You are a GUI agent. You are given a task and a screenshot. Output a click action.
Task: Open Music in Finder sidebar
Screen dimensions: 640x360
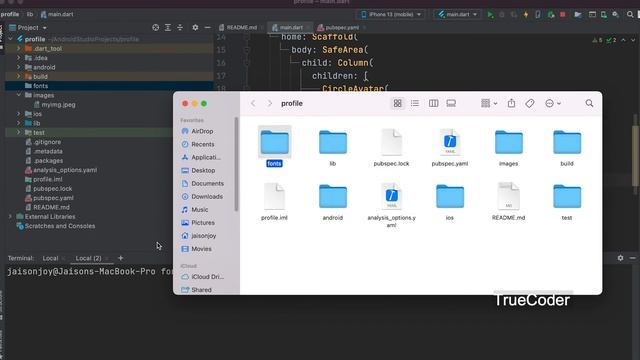pyautogui.click(x=200, y=210)
